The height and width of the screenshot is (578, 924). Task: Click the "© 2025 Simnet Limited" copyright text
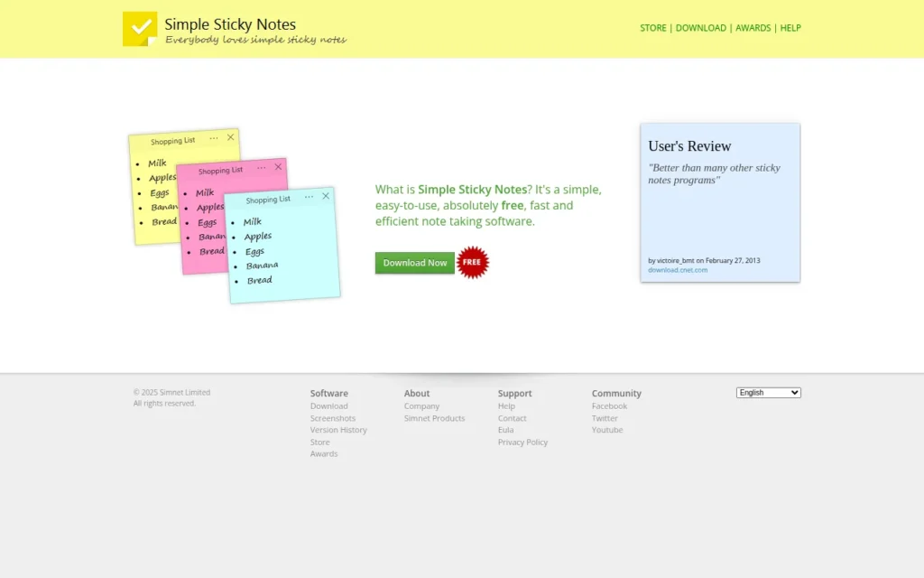pos(171,392)
